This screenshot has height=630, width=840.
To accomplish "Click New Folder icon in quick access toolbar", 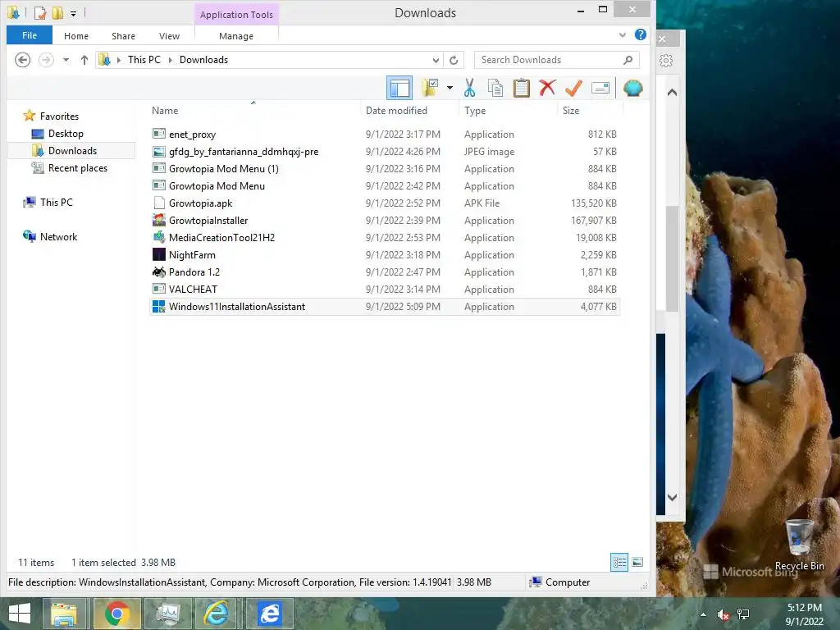I will 57,12.
